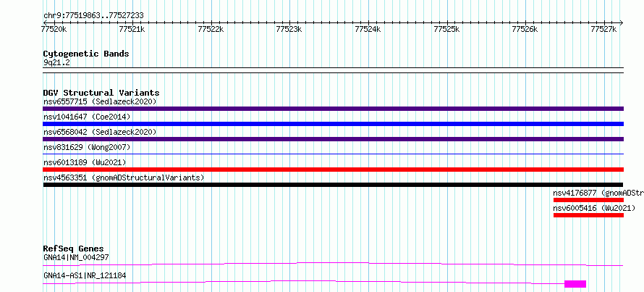
Task: Click the 77522k ruler tick label
Action: coord(211,29)
